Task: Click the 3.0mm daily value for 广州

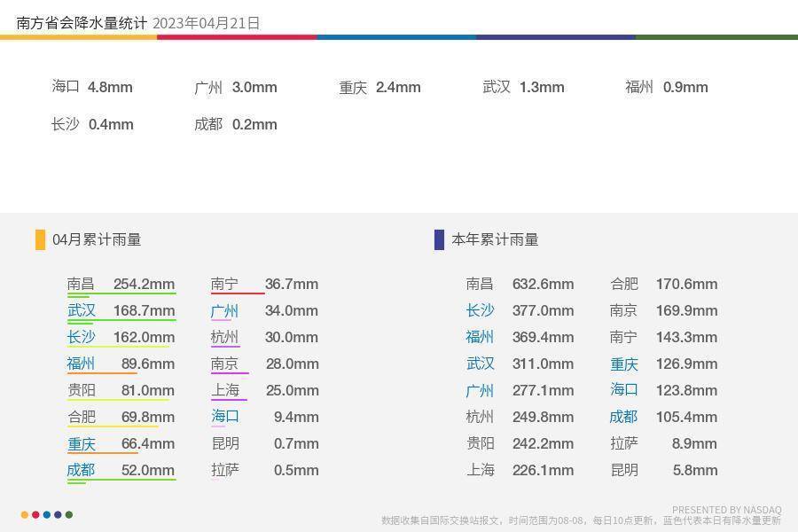Action: pos(254,87)
